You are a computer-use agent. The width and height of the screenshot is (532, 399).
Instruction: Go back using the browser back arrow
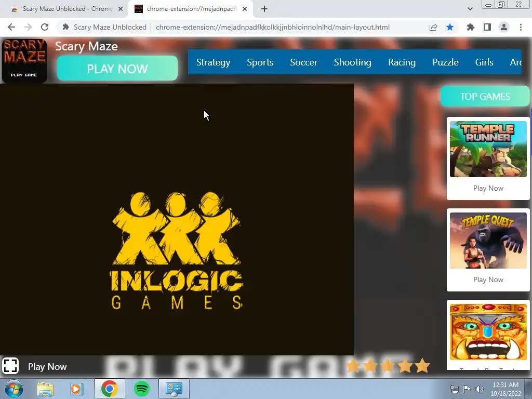click(x=11, y=27)
